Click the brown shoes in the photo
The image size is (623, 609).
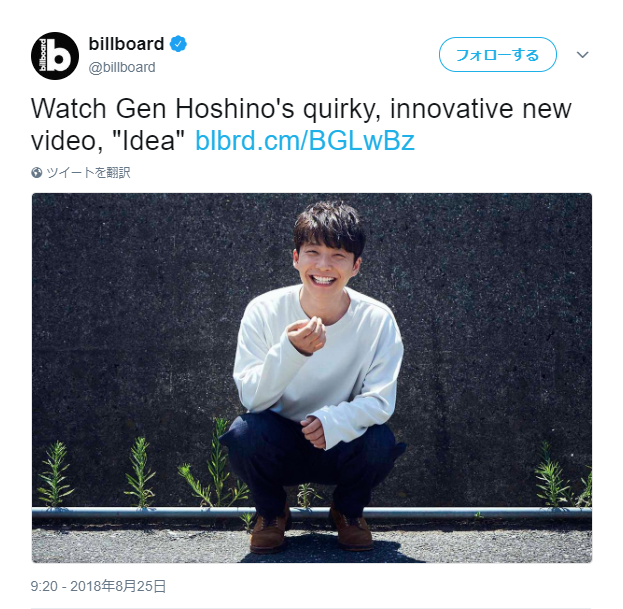coord(311,530)
